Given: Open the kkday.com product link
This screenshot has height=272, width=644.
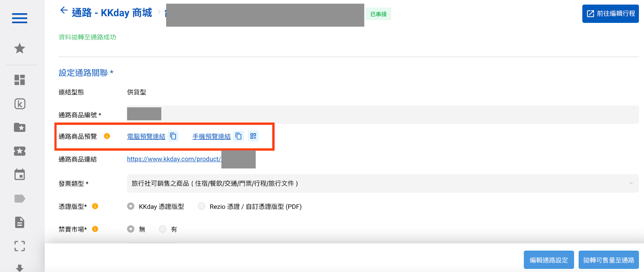Looking at the screenshot, I should 174,159.
